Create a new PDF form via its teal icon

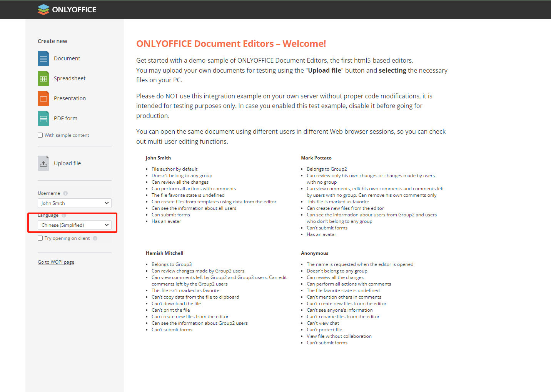tap(43, 118)
